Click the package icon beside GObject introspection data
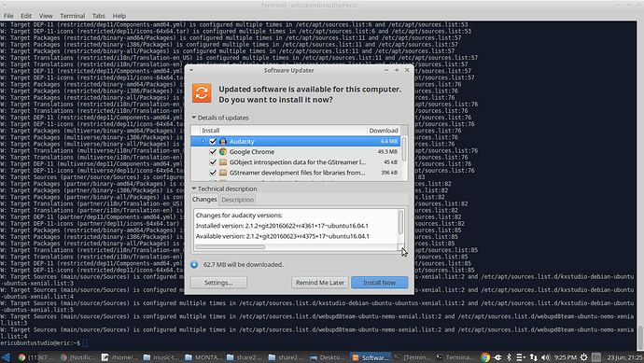 [x=223, y=162]
